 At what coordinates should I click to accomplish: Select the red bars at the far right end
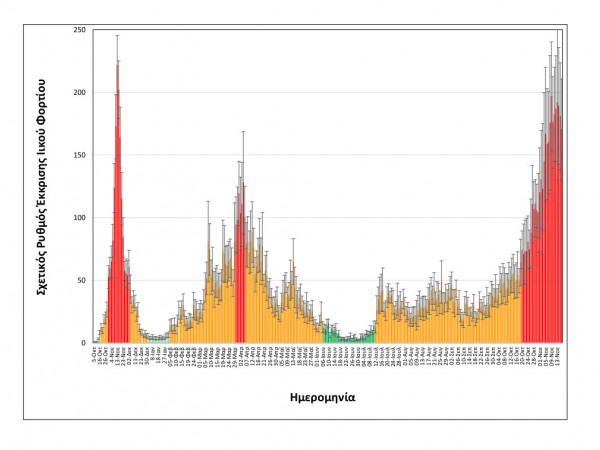[x=545, y=250]
